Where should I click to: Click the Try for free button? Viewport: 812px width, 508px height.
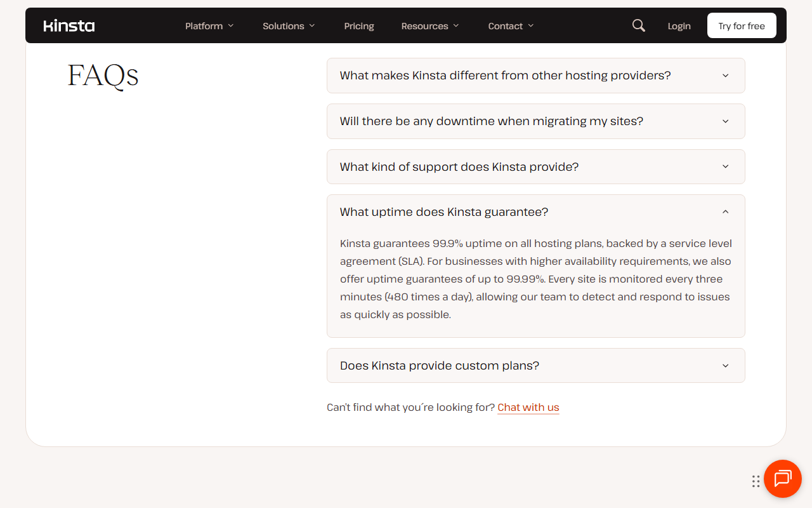point(742,25)
